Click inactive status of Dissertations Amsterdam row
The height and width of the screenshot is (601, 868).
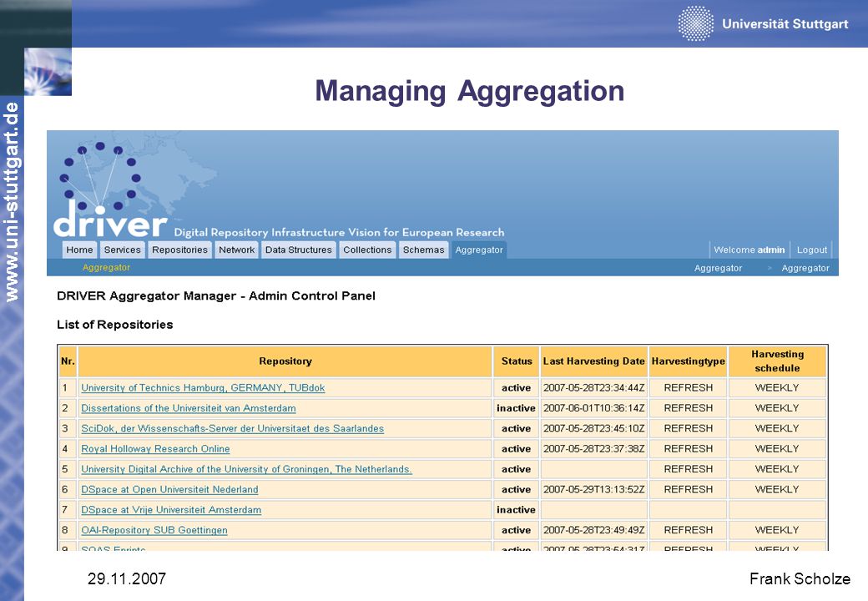(516, 408)
